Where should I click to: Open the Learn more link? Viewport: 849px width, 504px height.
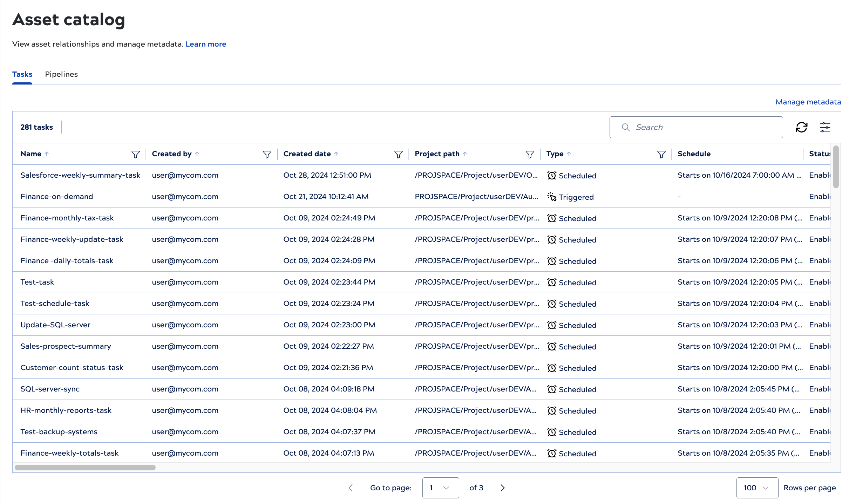tap(206, 44)
